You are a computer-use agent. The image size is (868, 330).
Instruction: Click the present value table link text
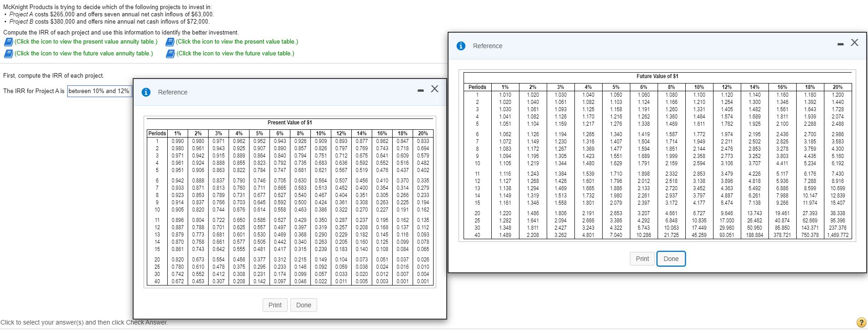click(237, 42)
